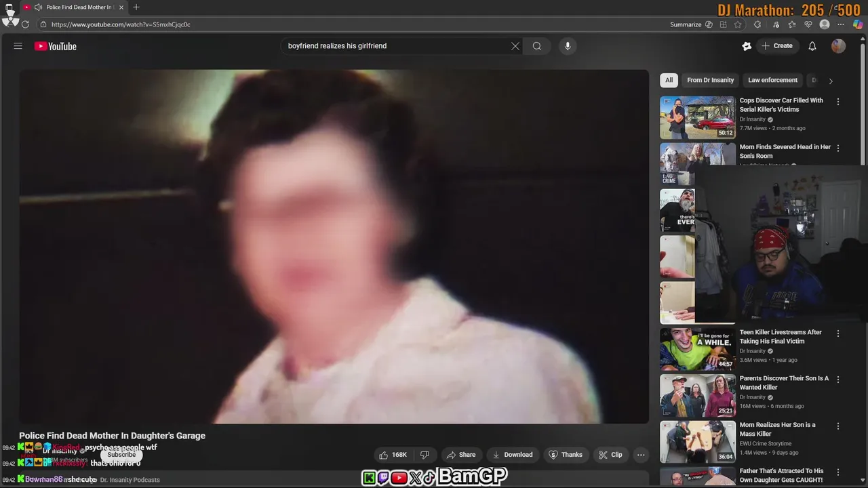
Task: Click the address bar URL
Action: (121, 24)
